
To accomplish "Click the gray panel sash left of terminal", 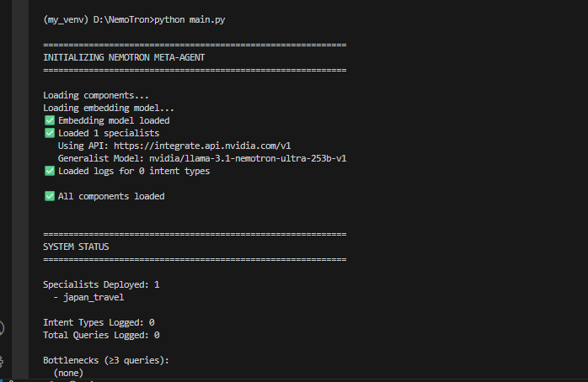I will [20, 189].
